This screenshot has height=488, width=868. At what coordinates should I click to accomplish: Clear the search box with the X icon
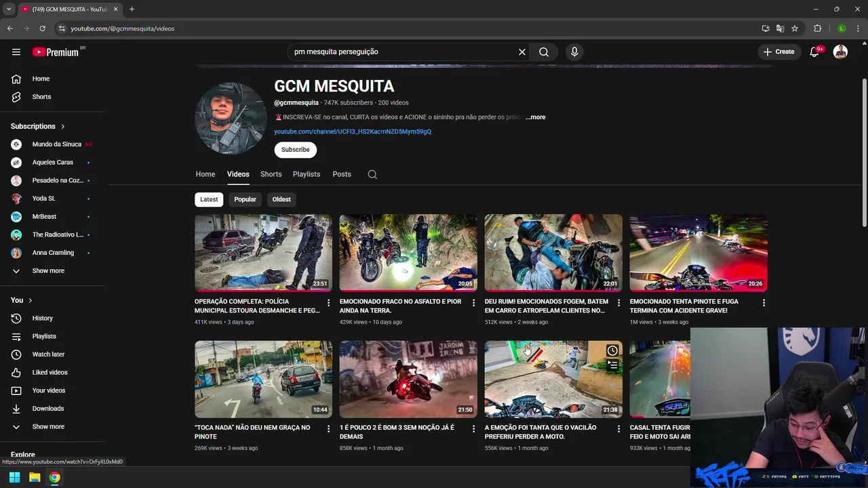pyautogui.click(x=522, y=52)
